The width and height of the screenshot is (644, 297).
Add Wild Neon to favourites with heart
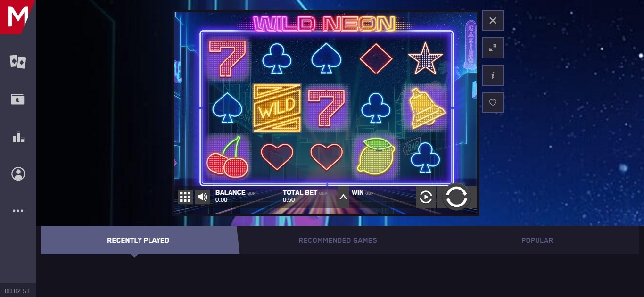pyautogui.click(x=493, y=102)
